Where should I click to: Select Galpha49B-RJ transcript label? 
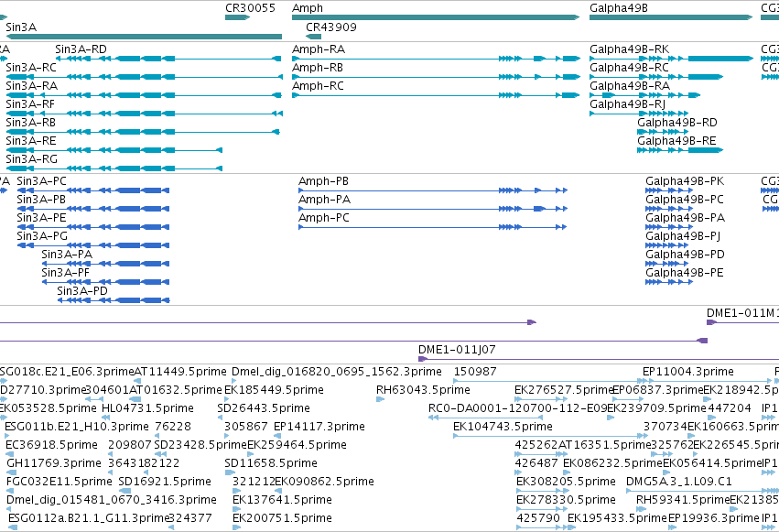click(627, 104)
